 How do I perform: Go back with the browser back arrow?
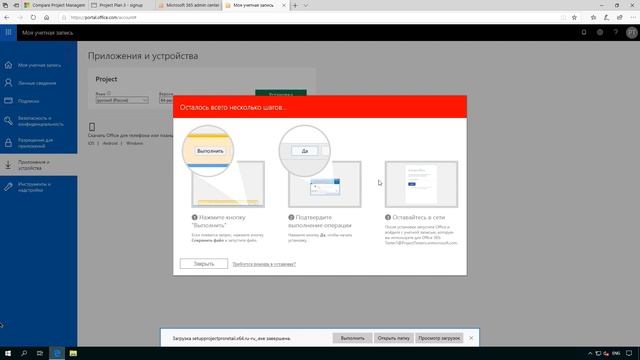(x=7, y=18)
